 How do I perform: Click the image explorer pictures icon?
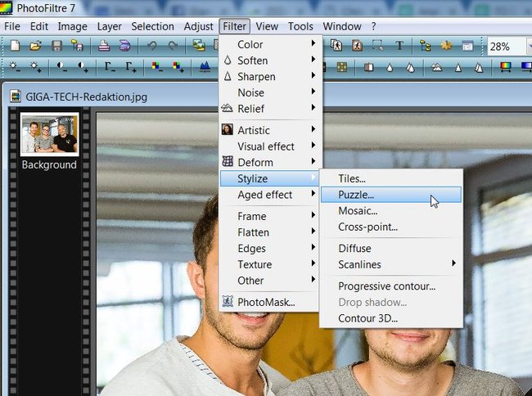tap(199, 46)
